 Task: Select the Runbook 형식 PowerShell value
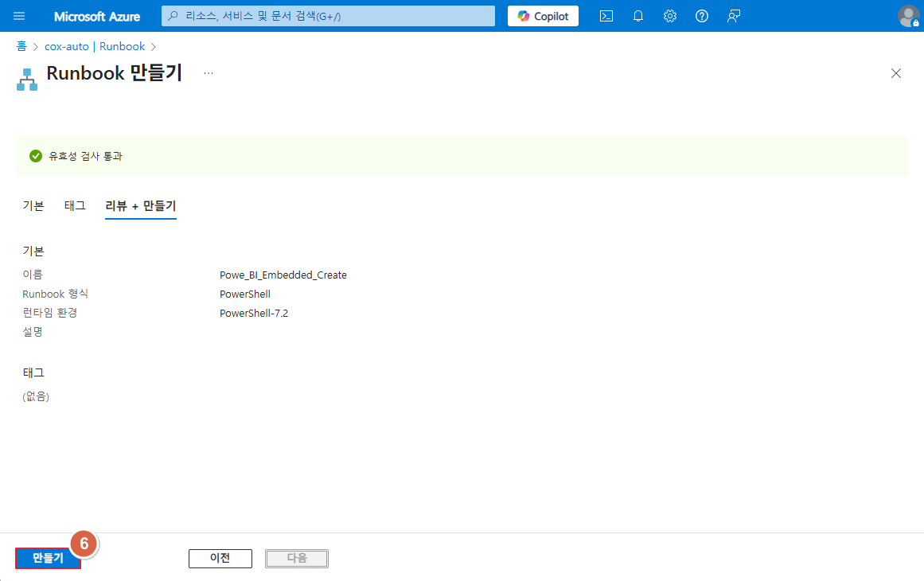click(x=245, y=294)
